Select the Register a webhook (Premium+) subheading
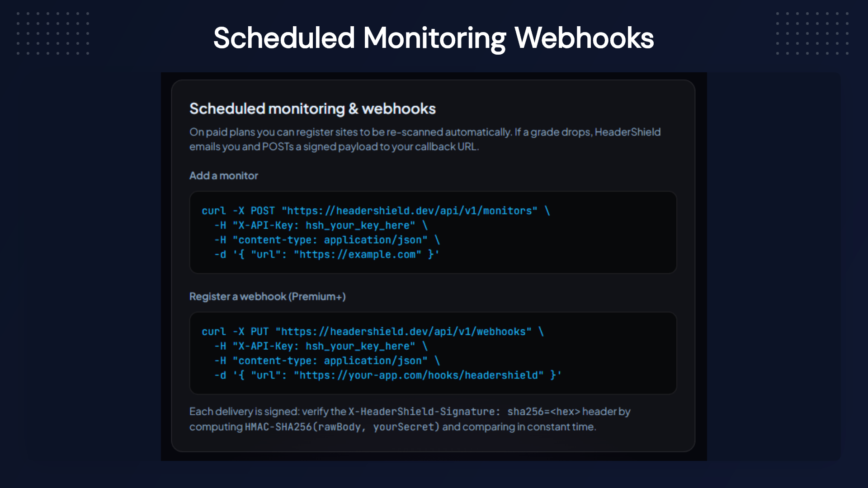 click(267, 296)
